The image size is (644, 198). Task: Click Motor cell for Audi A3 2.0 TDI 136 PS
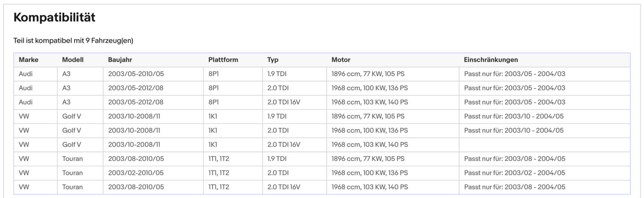[369, 88]
